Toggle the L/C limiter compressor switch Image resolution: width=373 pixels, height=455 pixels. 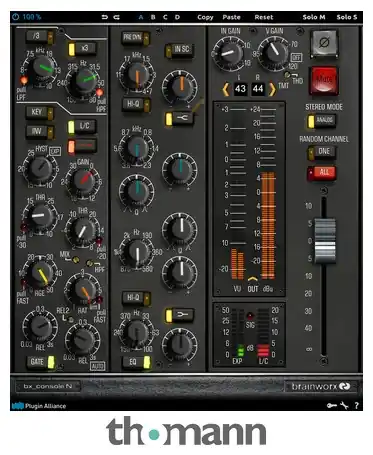(82, 127)
